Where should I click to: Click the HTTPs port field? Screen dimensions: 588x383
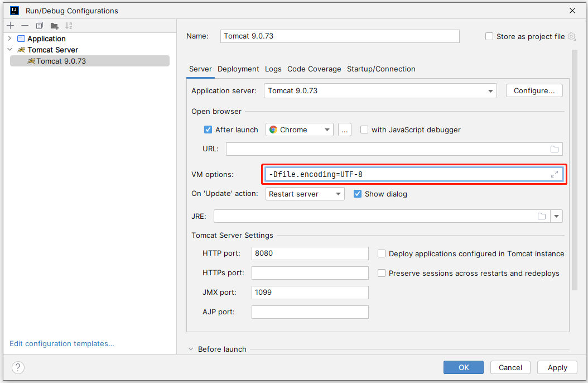click(310, 273)
